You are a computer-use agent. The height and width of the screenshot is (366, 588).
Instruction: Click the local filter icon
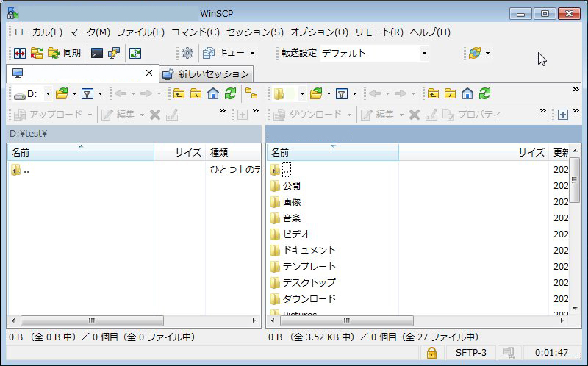point(87,94)
